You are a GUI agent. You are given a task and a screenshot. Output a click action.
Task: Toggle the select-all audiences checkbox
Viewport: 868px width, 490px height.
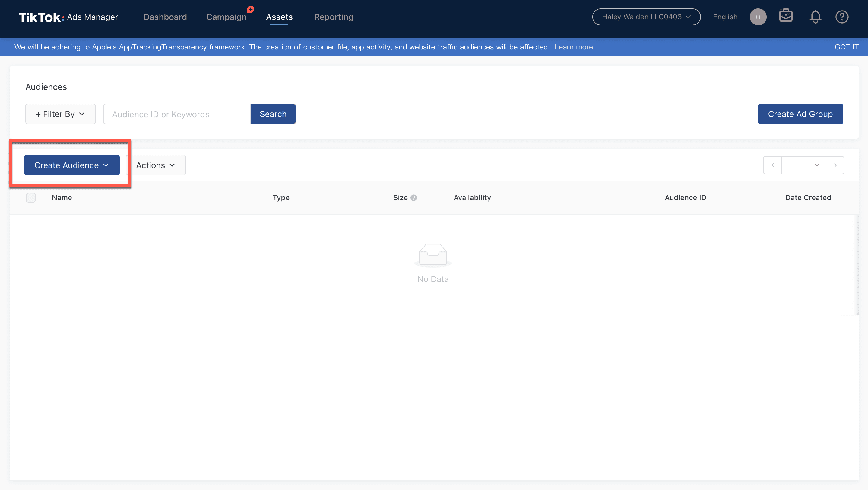(x=31, y=198)
